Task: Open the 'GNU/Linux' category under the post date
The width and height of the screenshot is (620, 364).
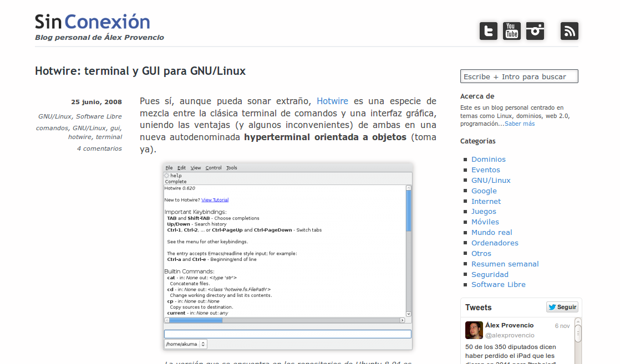Action: (x=55, y=116)
